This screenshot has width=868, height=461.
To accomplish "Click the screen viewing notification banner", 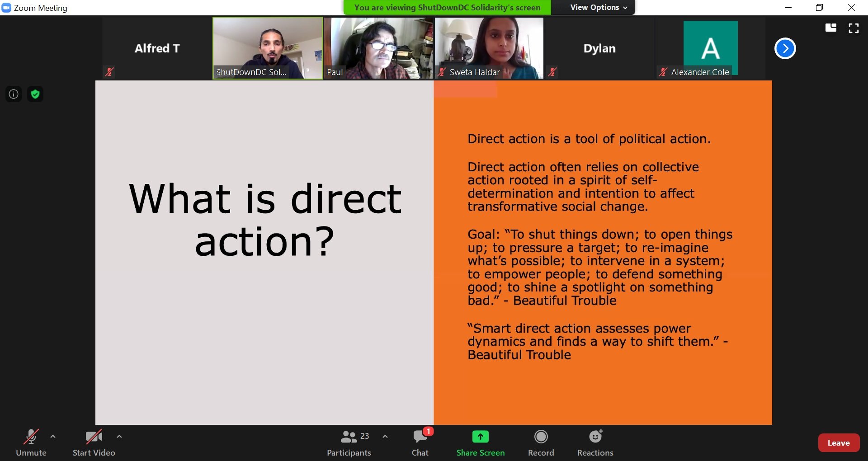I will 447,7.
